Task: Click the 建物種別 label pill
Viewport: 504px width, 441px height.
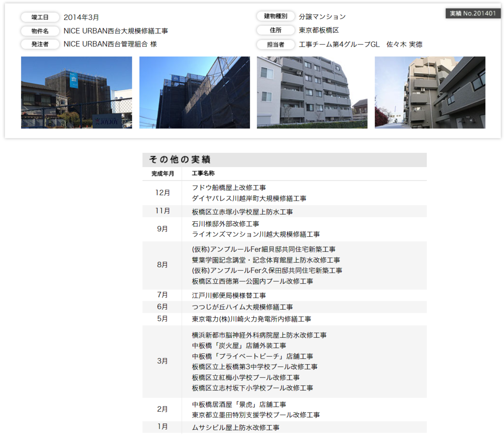Action: [x=276, y=16]
